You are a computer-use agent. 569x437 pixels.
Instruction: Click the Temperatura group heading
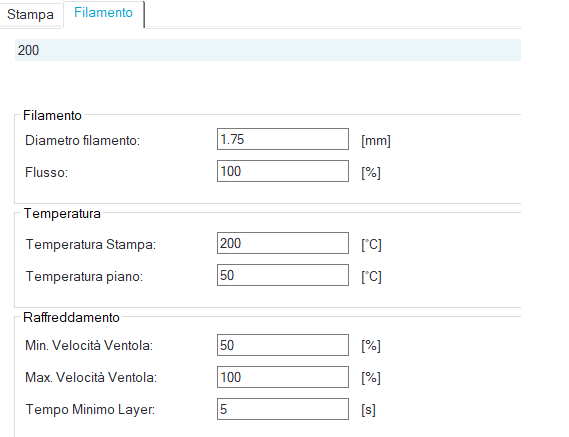coord(62,213)
